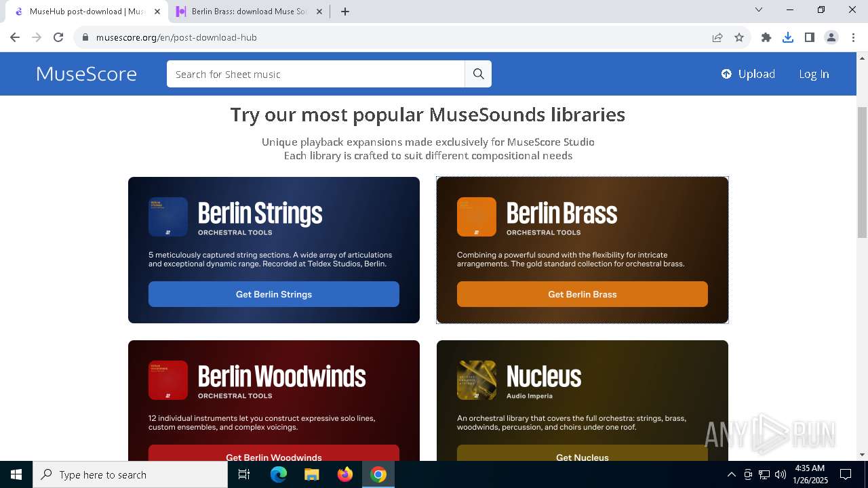Image resolution: width=868 pixels, height=488 pixels.
Task: Click the share page icon in address bar
Action: point(717,37)
